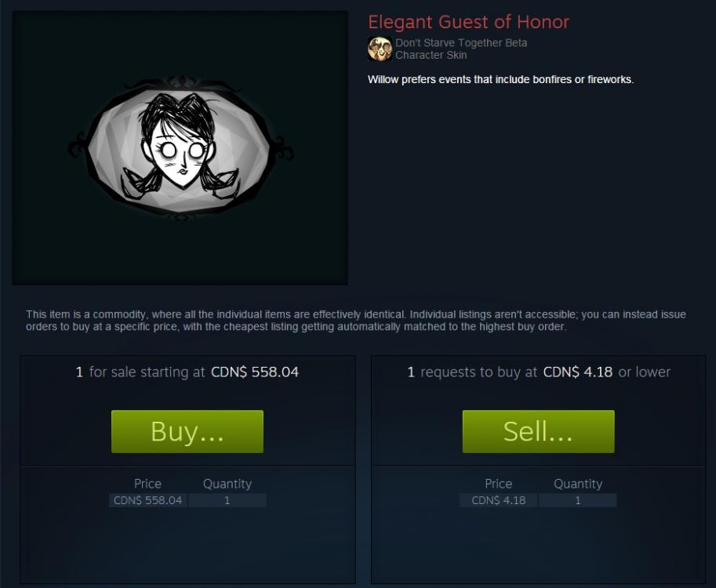This screenshot has width=716, height=588.
Task: Click the Willow bonfires description text
Action: point(500,79)
